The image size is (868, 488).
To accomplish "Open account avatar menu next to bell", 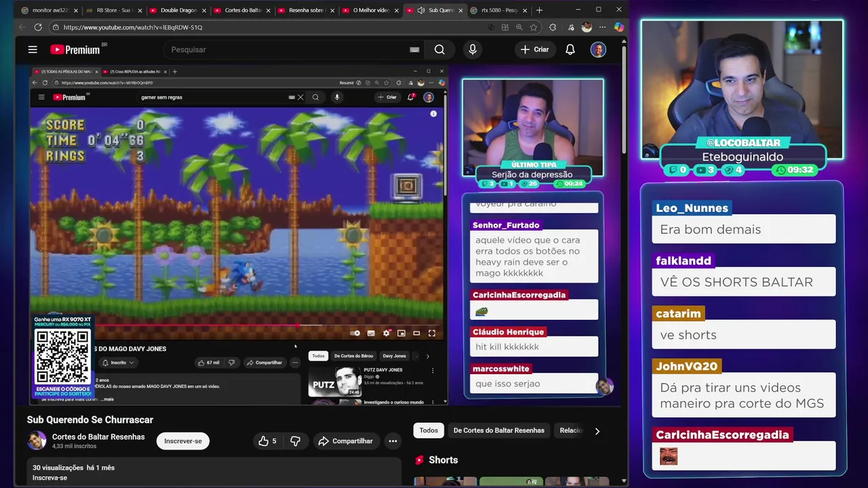I will point(598,49).
